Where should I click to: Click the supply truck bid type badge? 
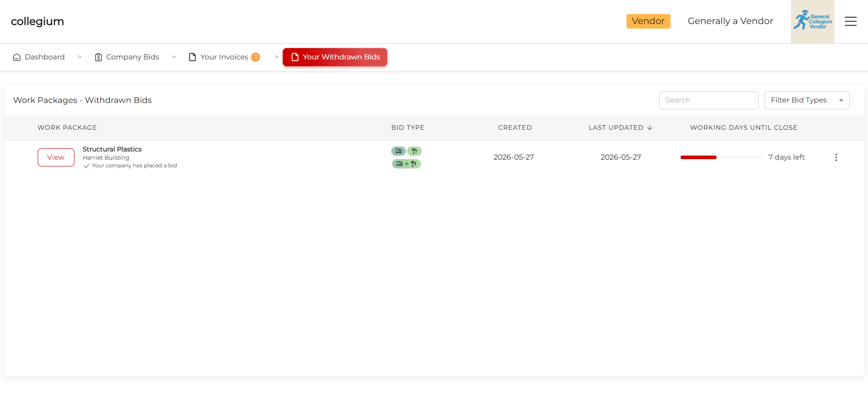pos(398,151)
